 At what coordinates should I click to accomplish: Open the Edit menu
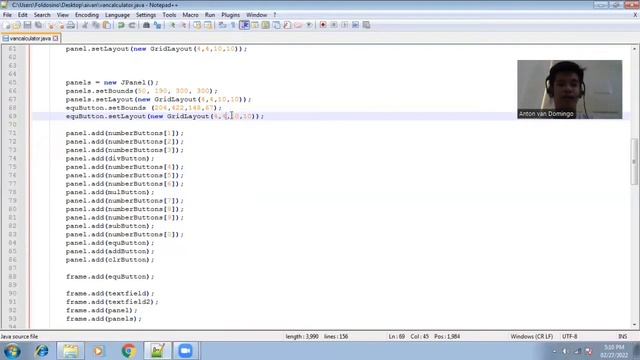coord(22,15)
